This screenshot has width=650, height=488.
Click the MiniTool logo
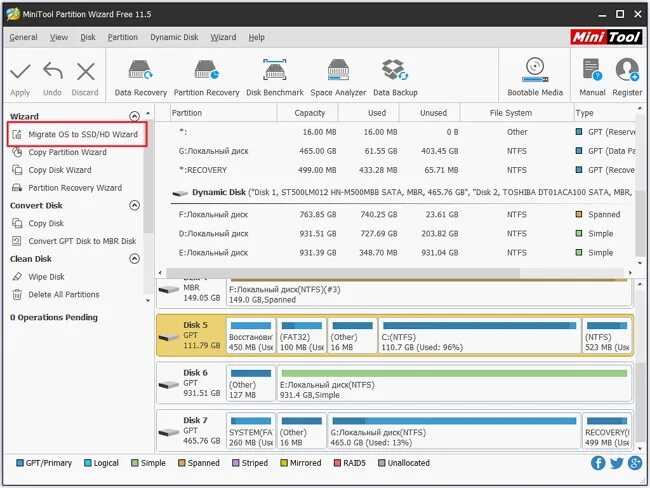(606, 37)
